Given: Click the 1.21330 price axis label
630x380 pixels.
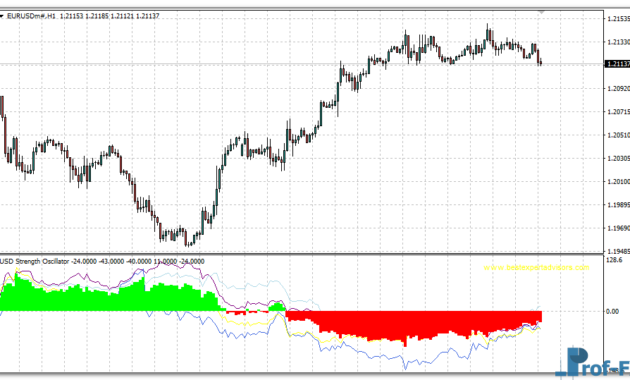Looking at the screenshot, I should coord(618,42).
